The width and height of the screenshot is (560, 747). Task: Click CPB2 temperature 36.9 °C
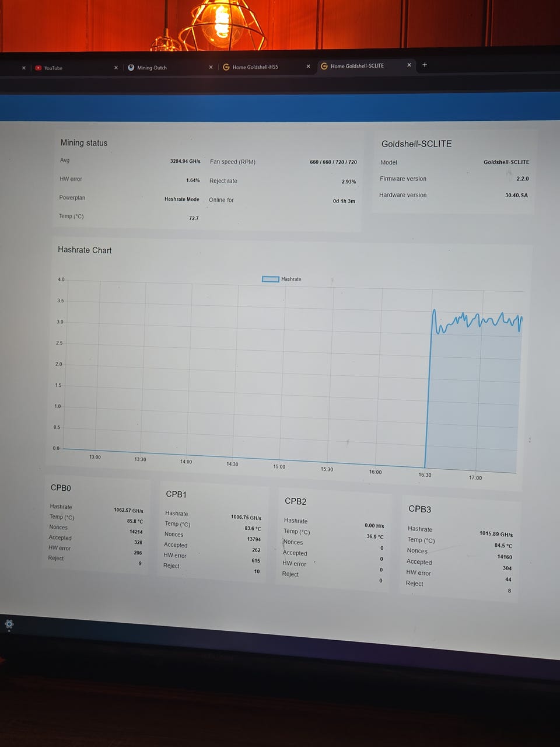click(x=375, y=536)
